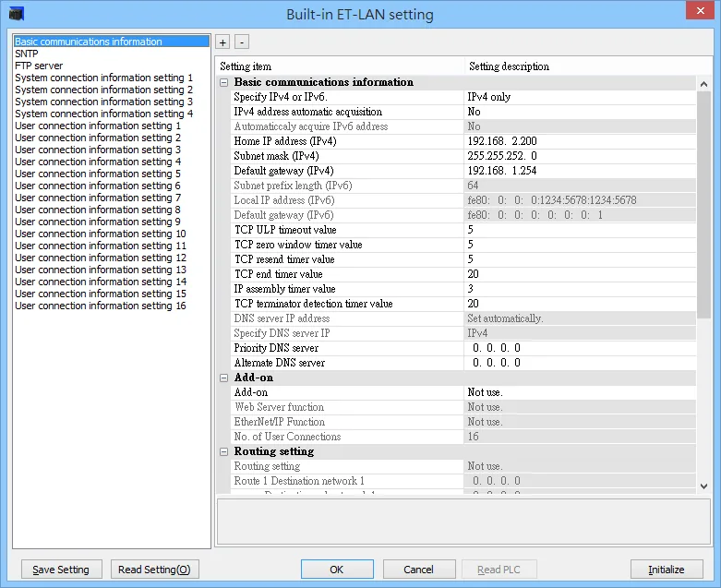Open System connection information setting 2

104,90
